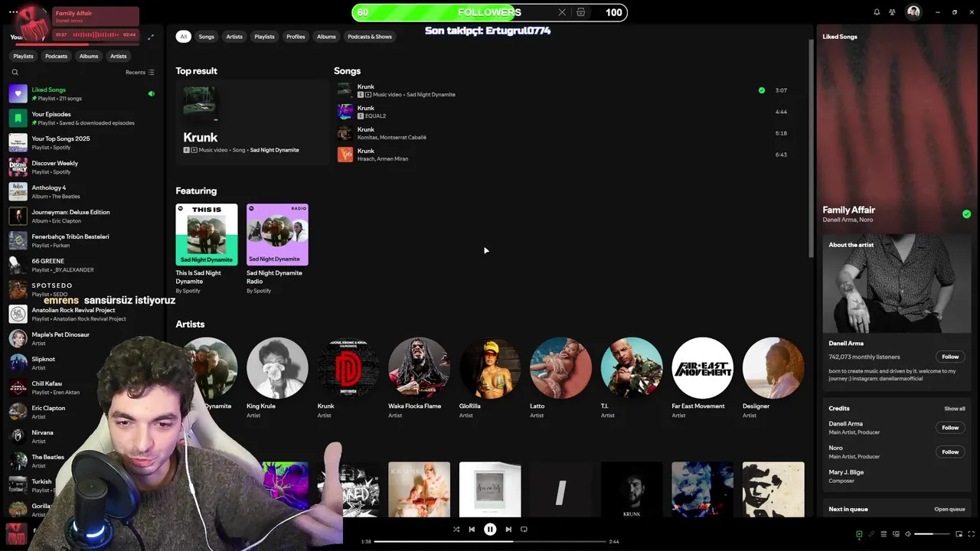
Task: Open King Krule artist page
Action: point(277,378)
